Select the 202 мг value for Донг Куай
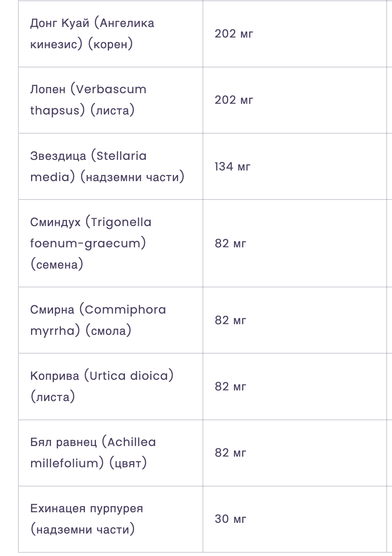This screenshot has height=556, width=392. [234, 34]
